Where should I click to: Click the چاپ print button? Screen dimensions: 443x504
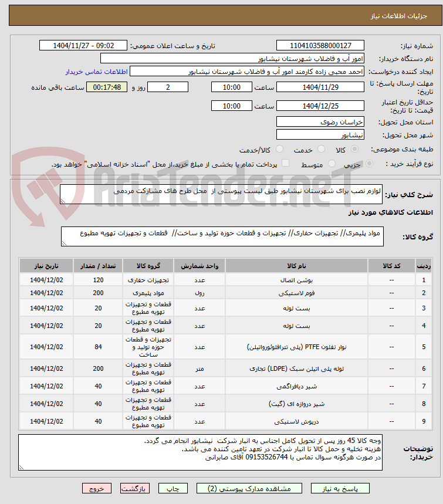pos(173,489)
